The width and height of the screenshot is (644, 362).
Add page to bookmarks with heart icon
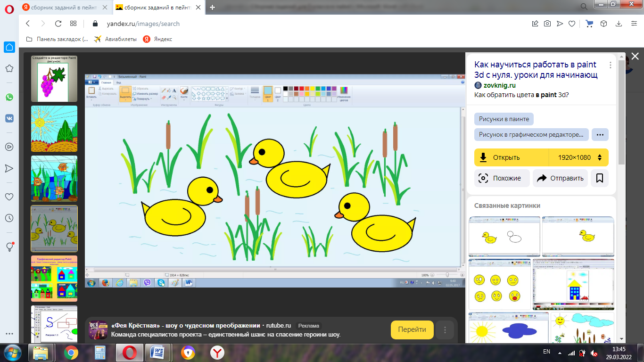tap(572, 24)
